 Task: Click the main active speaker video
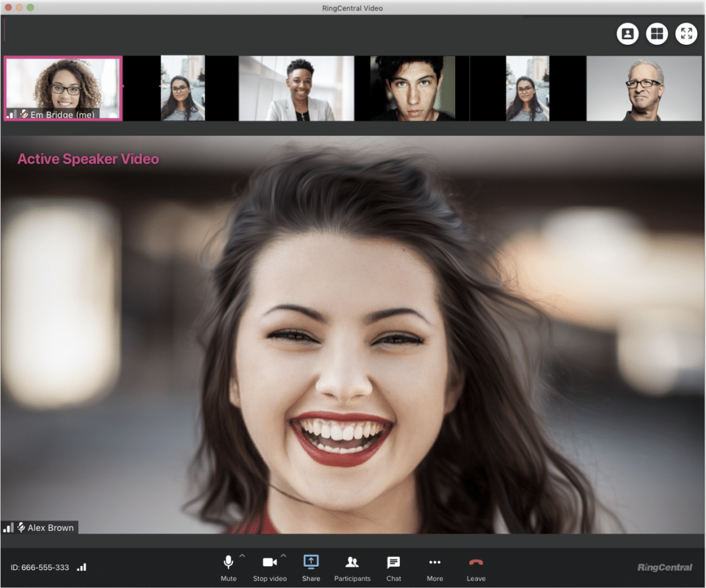coord(353,331)
